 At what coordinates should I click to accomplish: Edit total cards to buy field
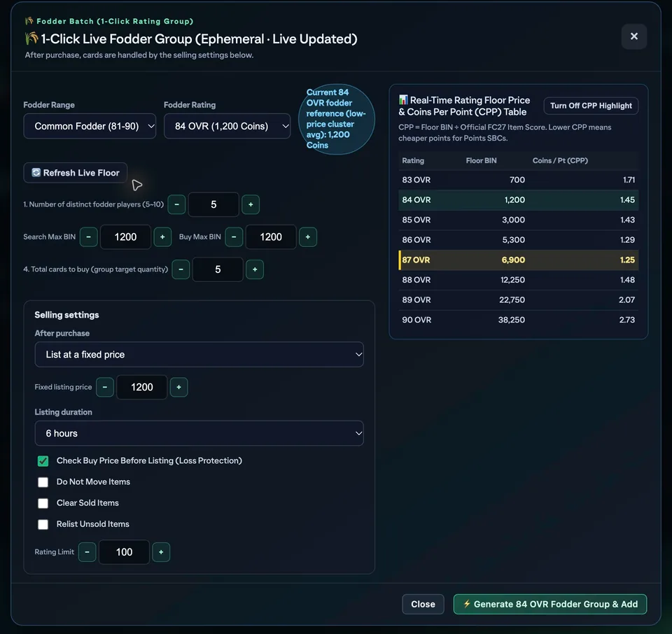pyautogui.click(x=218, y=269)
